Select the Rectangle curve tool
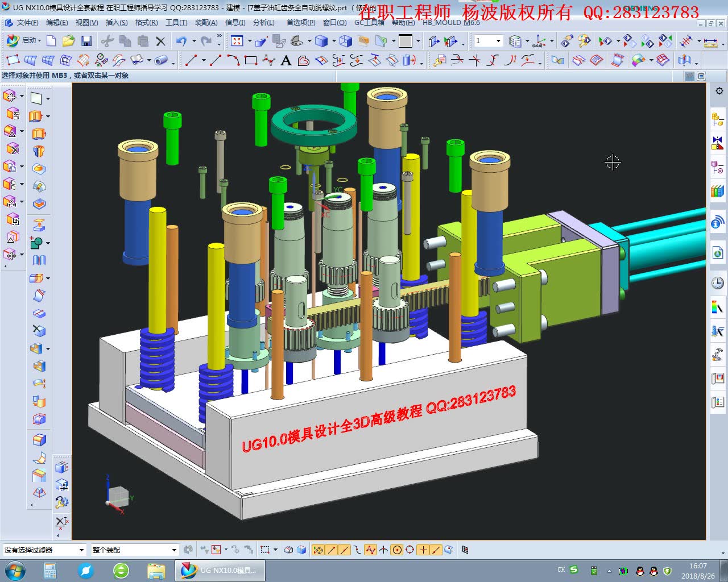The height and width of the screenshot is (582, 728). point(251,60)
